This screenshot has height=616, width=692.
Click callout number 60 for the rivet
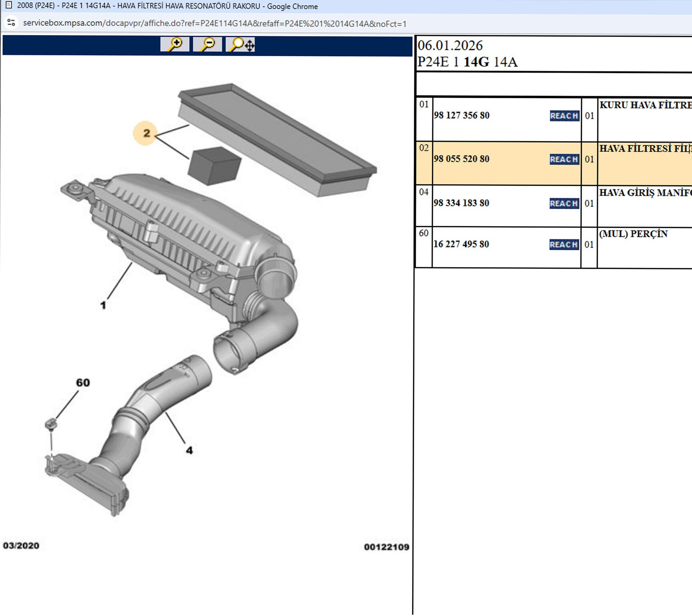point(83,383)
